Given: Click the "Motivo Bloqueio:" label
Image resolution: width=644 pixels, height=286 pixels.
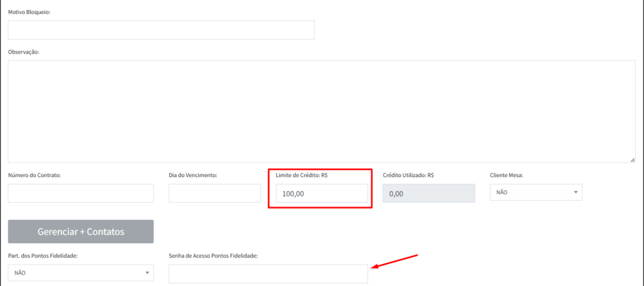Looking at the screenshot, I should [x=29, y=12].
